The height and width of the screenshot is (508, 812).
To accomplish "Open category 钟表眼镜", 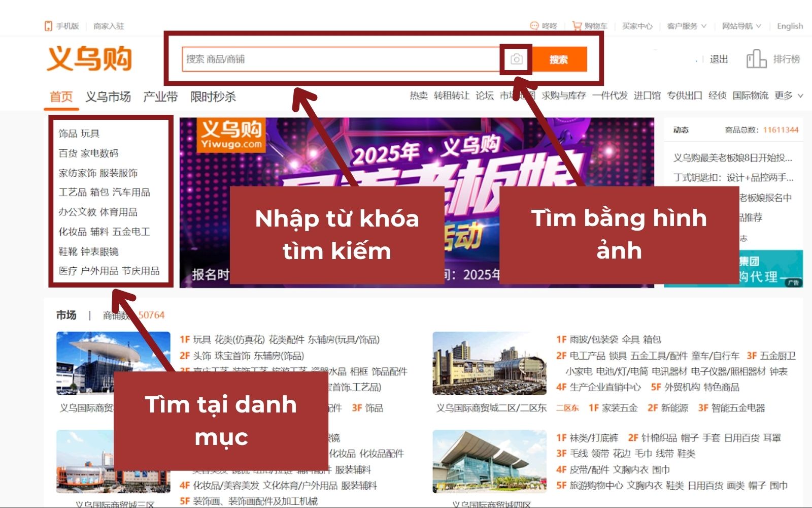I will pos(99,252).
